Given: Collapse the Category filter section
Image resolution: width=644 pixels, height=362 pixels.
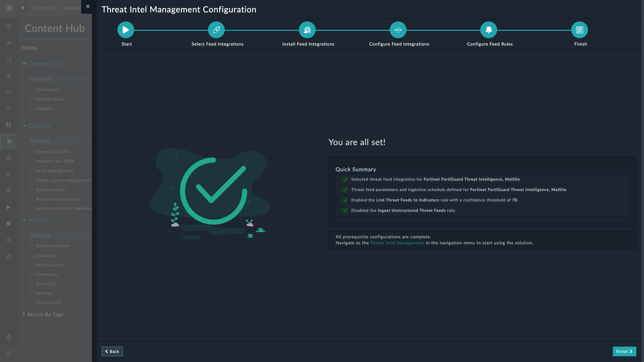Looking at the screenshot, I should click(24, 126).
